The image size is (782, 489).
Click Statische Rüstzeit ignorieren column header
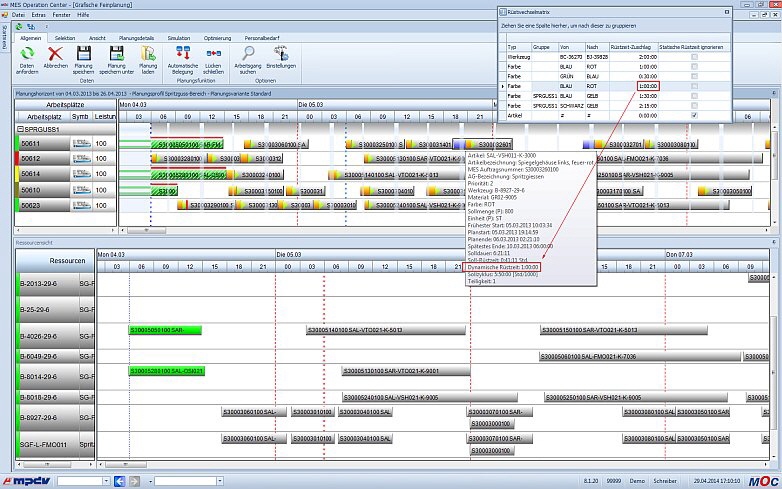[694, 47]
